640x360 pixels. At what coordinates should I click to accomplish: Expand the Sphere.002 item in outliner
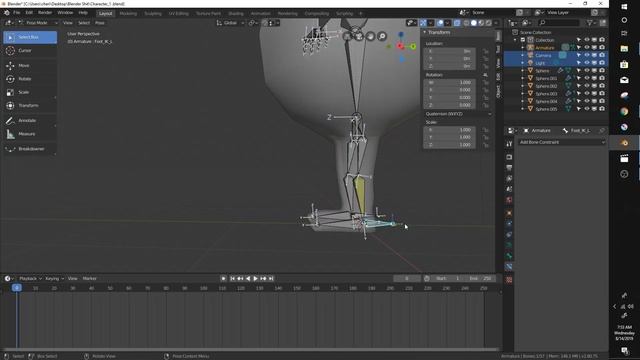pyautogui.click(x=522, y=86)
